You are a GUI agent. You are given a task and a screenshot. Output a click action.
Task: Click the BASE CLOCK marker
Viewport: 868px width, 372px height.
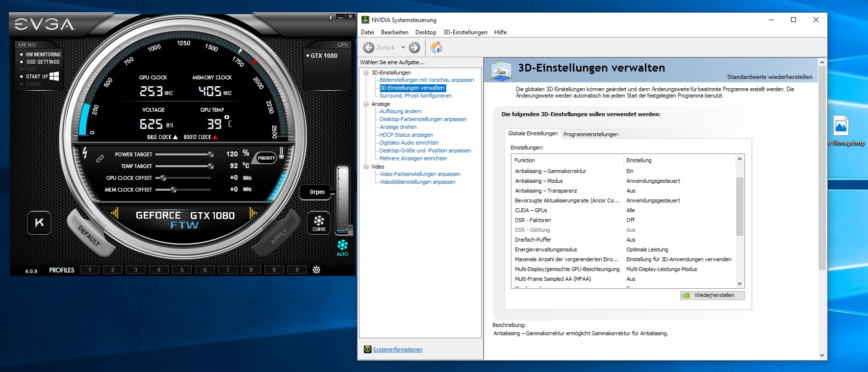[175, 137]
